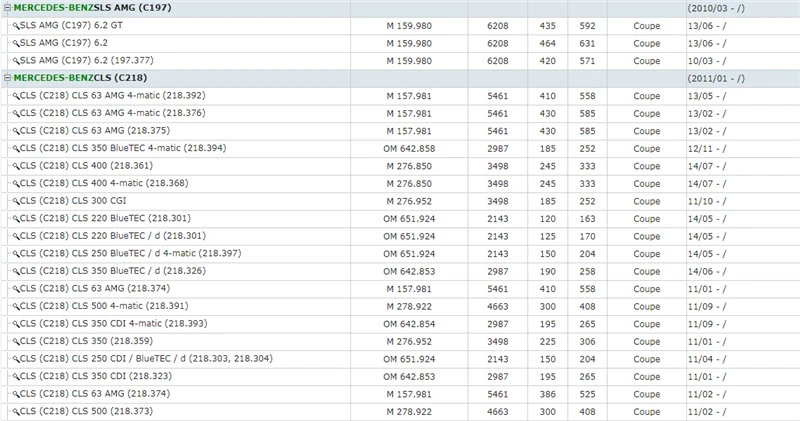Viewport: 800px width, 421px height.
Task: Select engine code M 276.952 in CLS 300 CGI row
Action: 409,201
